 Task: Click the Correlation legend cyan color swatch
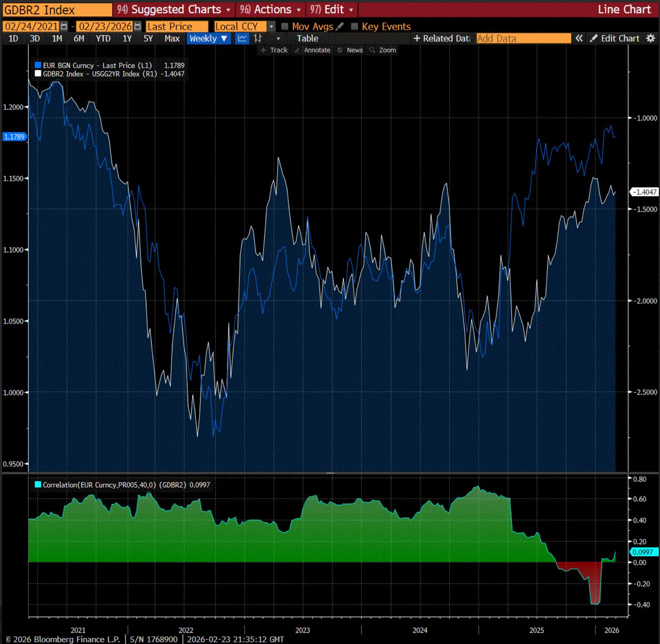click(x=38, y=484)
